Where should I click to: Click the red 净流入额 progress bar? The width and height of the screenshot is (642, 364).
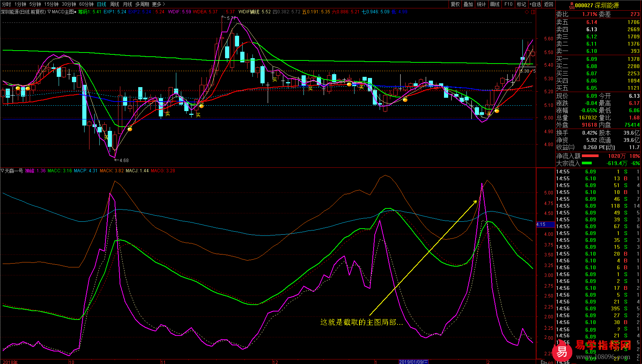(590, 156)
